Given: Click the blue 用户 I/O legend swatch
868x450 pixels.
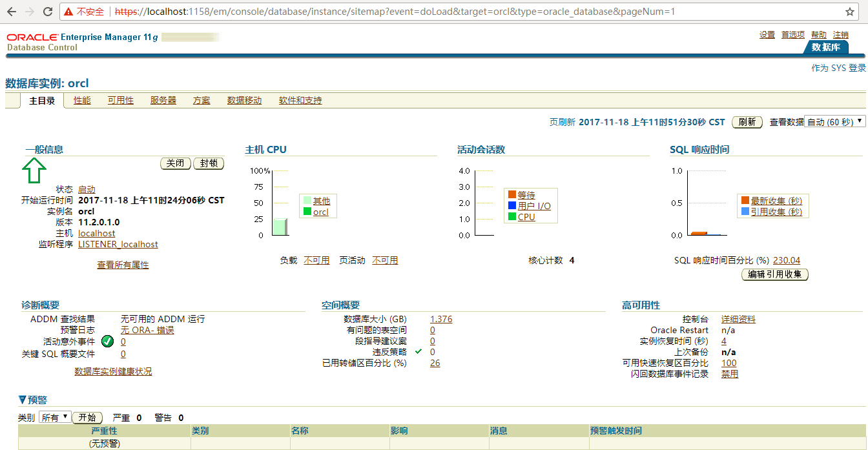Looking at the screenshot, I should 512,205.
